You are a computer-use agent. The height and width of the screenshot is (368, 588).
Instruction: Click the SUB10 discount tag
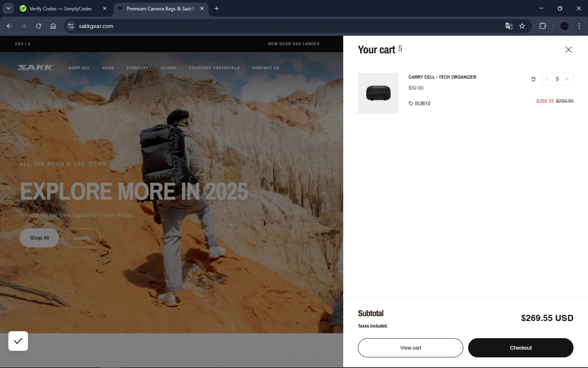419,104
